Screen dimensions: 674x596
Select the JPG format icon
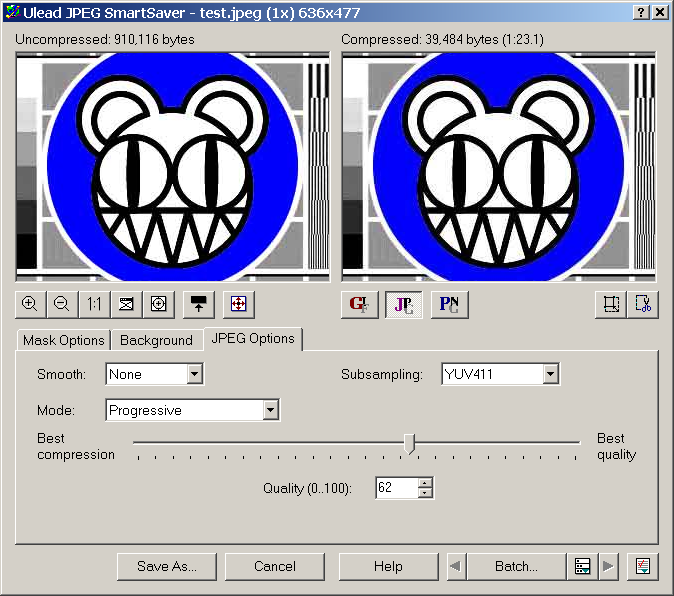tap(404, 304)
